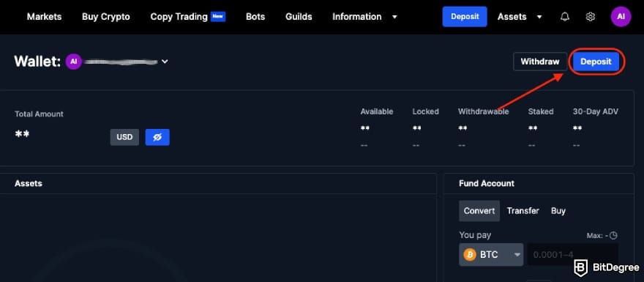Click the Locked column label
Image resolution: width=644 pixels, height=282 pixels.
(425, 111)
